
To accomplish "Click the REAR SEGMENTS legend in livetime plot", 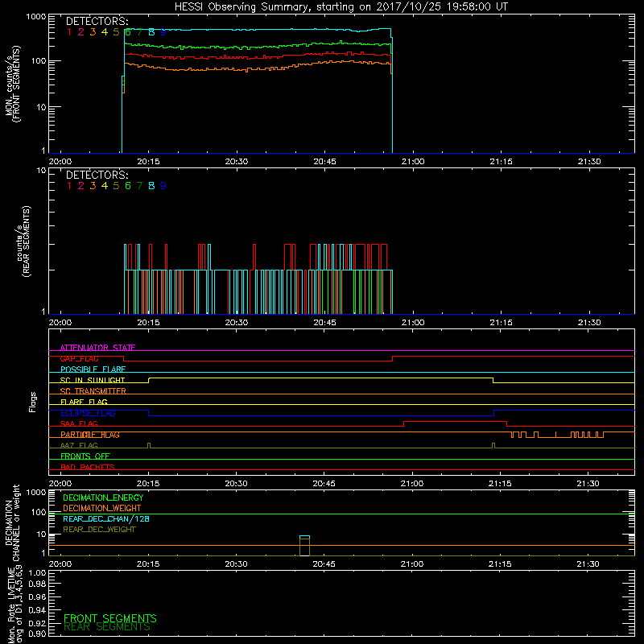I will click(x=107, y=627).
